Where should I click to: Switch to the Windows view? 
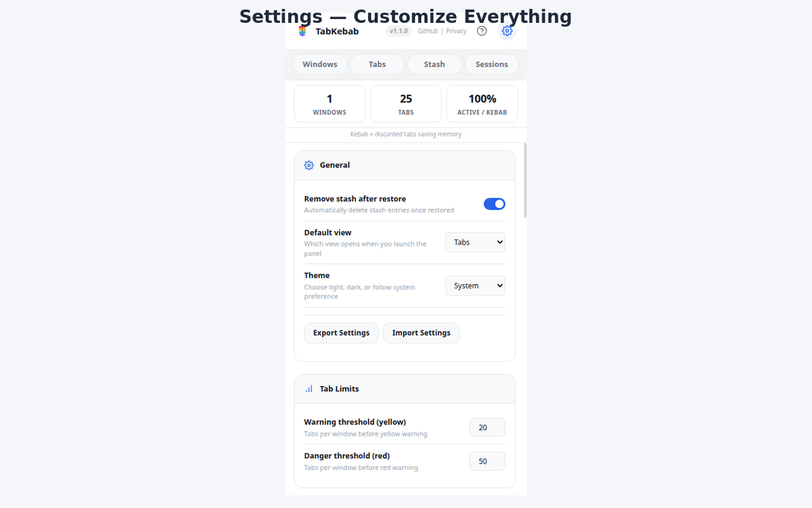pos(320,64)
